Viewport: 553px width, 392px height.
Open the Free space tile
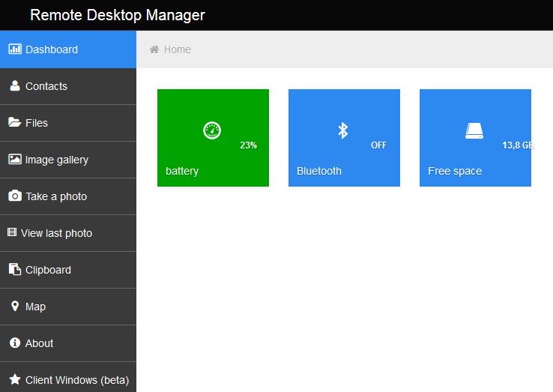pyautogui.click(x=475, y=138)
